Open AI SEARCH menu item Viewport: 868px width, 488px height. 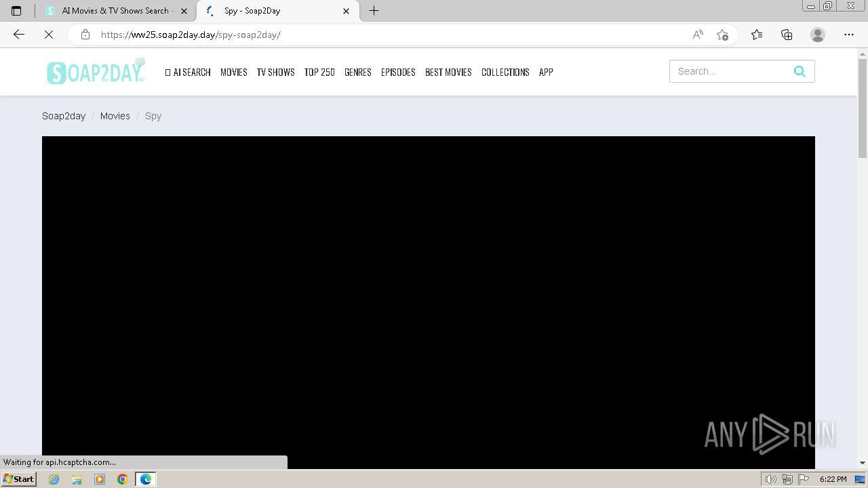[188, 72]
